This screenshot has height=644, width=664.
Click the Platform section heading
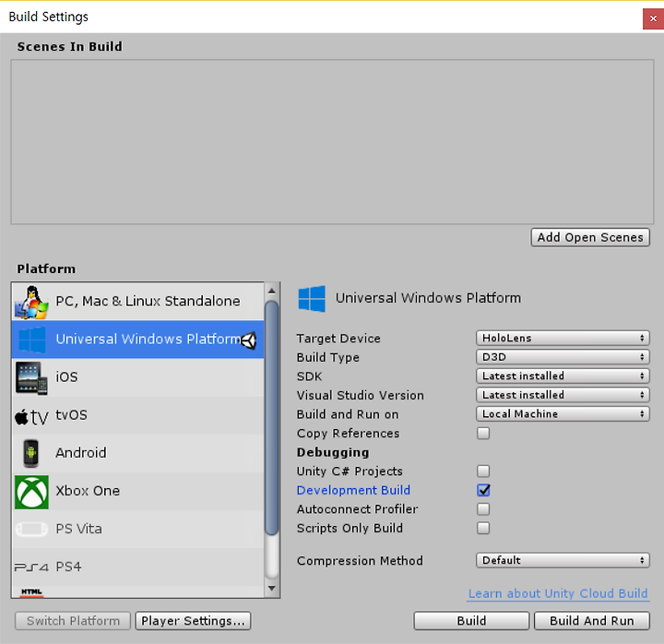click(46, 269)
